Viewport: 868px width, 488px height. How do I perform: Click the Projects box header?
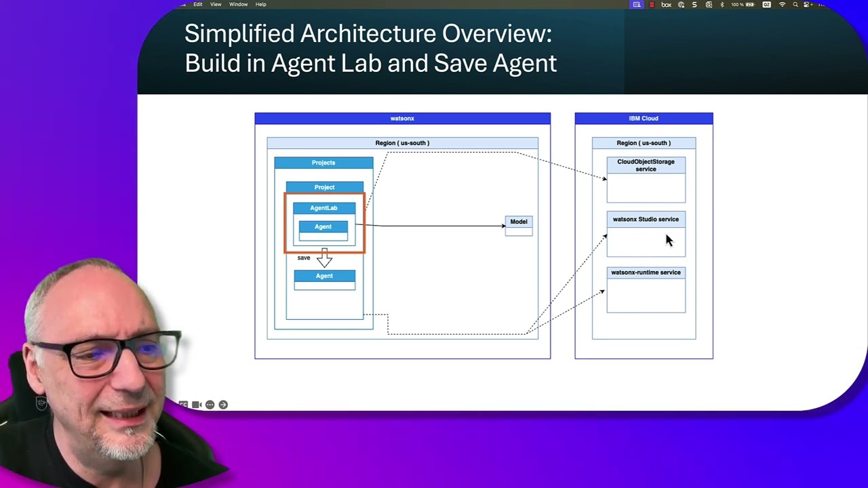coord(323,163)
